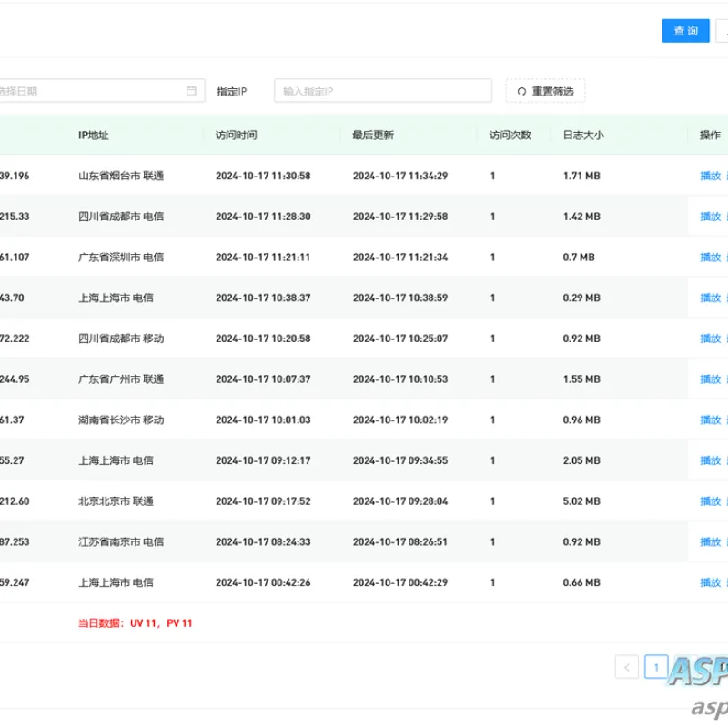The image size is (728, 728).
Task: Click 播放 for 2024-10-17 11:28:30 row
Action: [x=710, y=217]
